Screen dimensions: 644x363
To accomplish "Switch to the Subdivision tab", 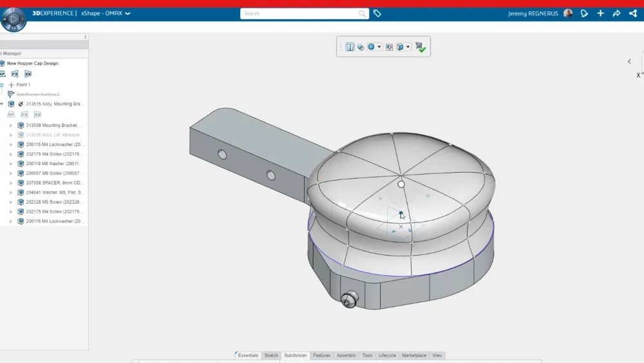I will click(296, 355).
